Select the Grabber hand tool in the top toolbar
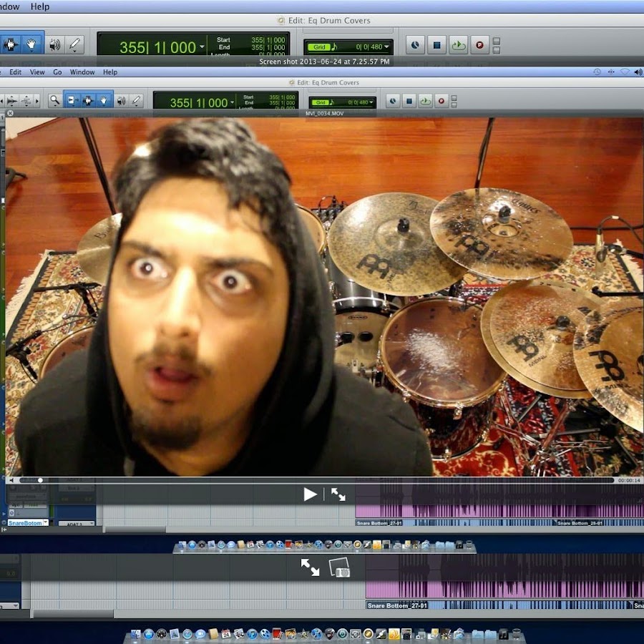The image size is (644, 644). coord(31,44)
